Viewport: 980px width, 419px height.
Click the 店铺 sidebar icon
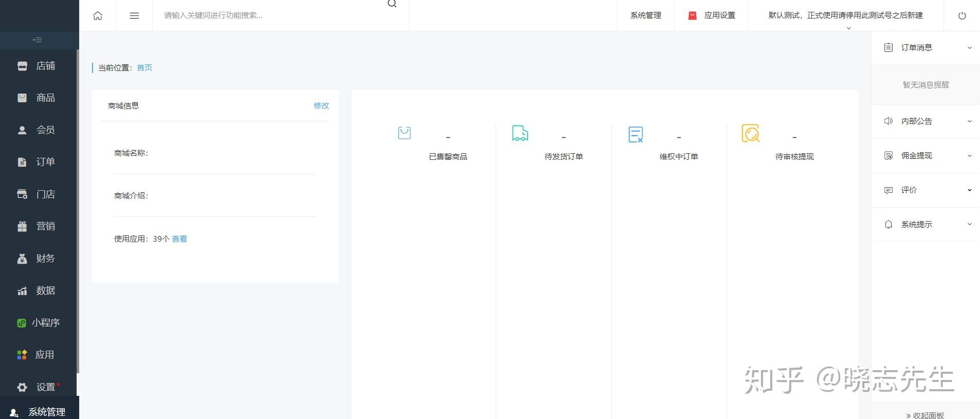coord(22,66)
